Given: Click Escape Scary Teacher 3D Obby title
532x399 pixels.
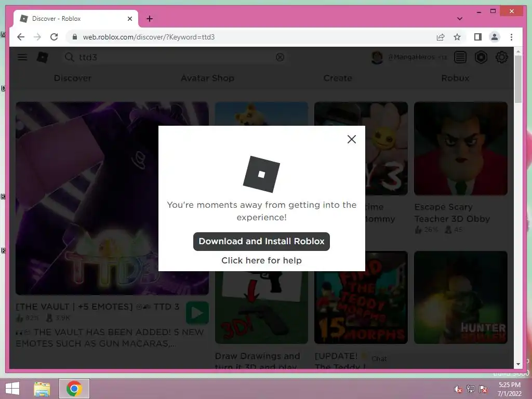Looking at the screenshot, I should point(452,212).
